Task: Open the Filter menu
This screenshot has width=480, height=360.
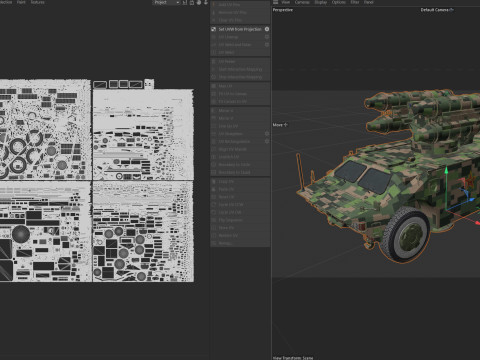Action: [355, 2]
